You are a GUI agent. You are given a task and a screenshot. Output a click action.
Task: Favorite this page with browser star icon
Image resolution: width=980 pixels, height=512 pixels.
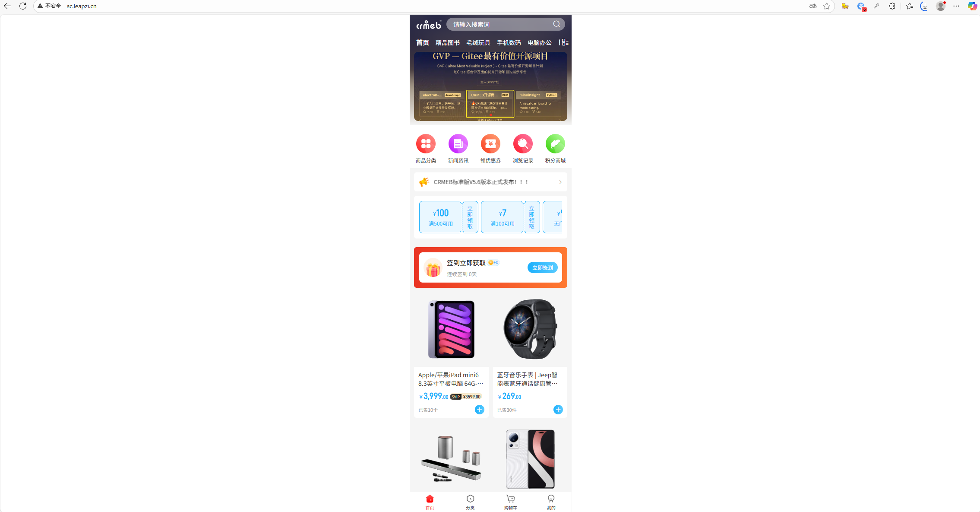click(x=827, y=6)
